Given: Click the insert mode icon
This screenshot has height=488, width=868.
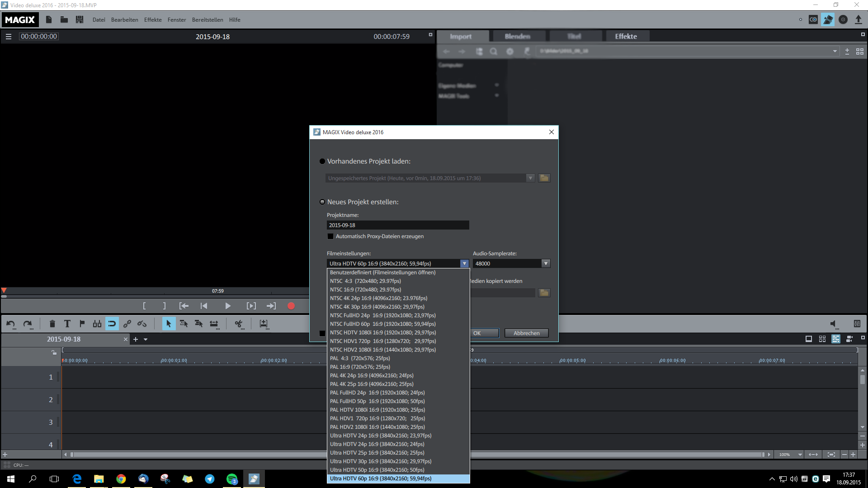Looking at the screenshot, I should tap(264, 324).
